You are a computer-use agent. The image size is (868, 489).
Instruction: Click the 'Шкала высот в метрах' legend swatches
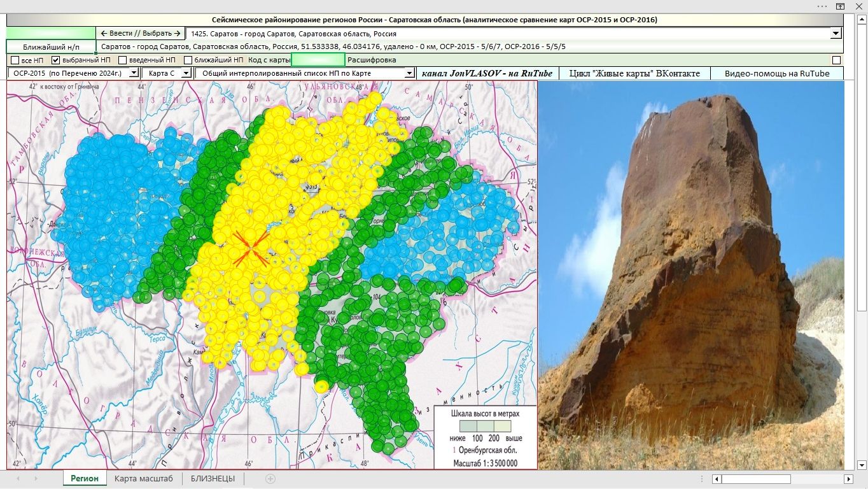point(485,425)
